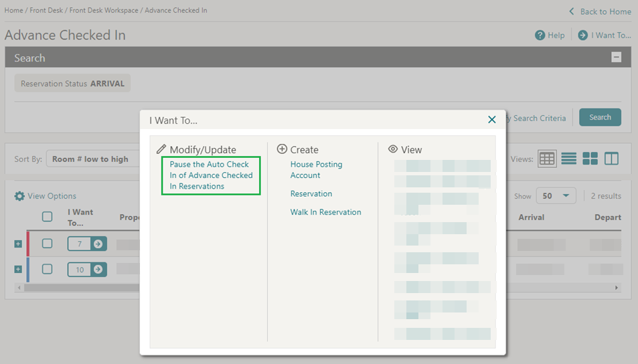Screen dimensions: 638x364
Task: Check the first reservation row checkbox
Action: tap(48, 244)
